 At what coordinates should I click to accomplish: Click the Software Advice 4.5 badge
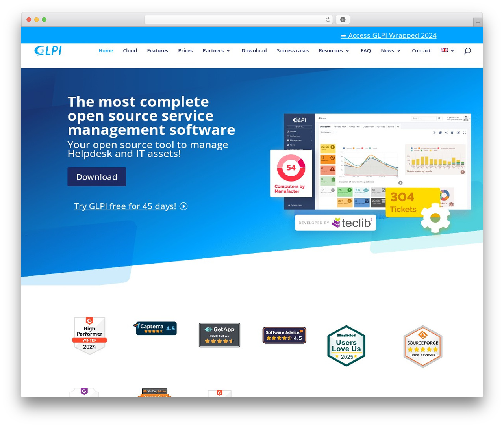pyautogui.click(x=284, y=335)
